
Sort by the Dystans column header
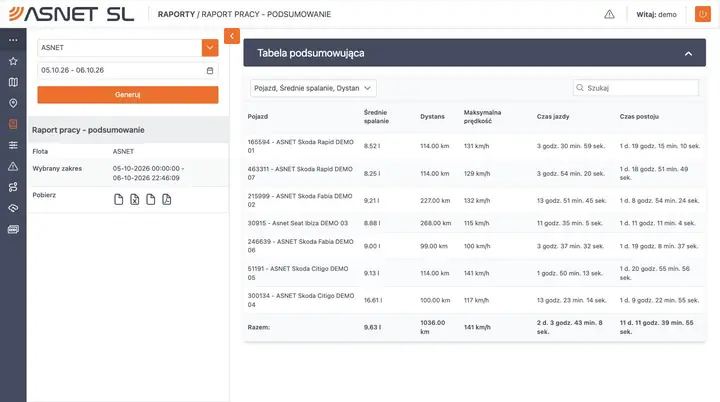click(432, 117)
